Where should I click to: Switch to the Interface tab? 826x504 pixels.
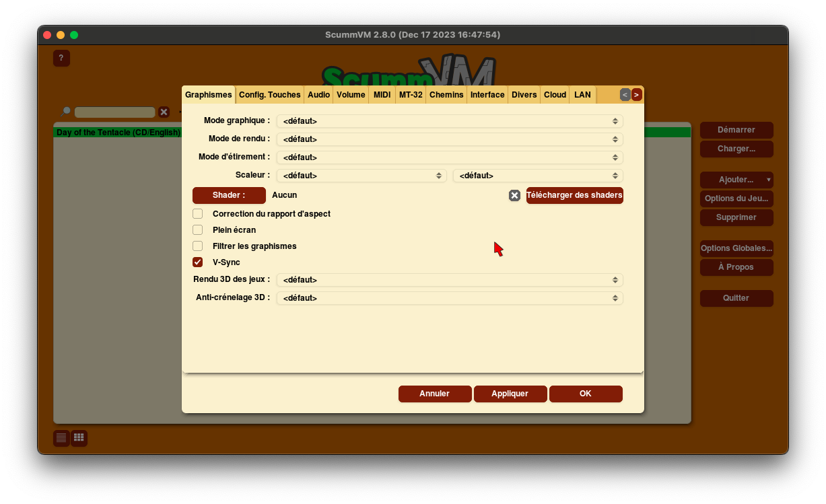click(x=487, y=95)
